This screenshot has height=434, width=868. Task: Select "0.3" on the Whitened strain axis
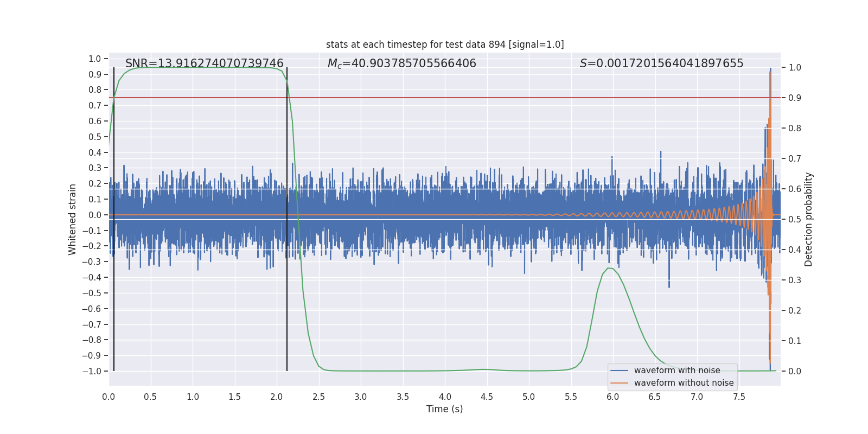95,168
